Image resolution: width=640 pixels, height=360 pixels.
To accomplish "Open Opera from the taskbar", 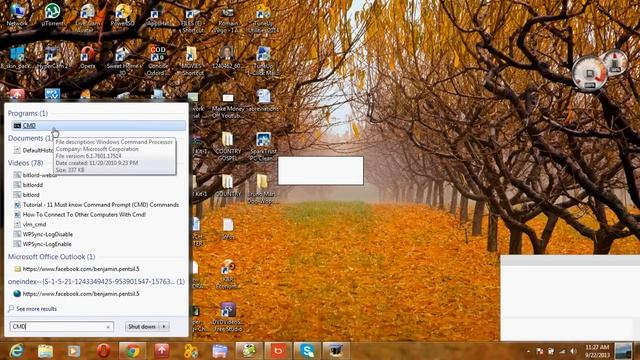I will click(103, 351).
